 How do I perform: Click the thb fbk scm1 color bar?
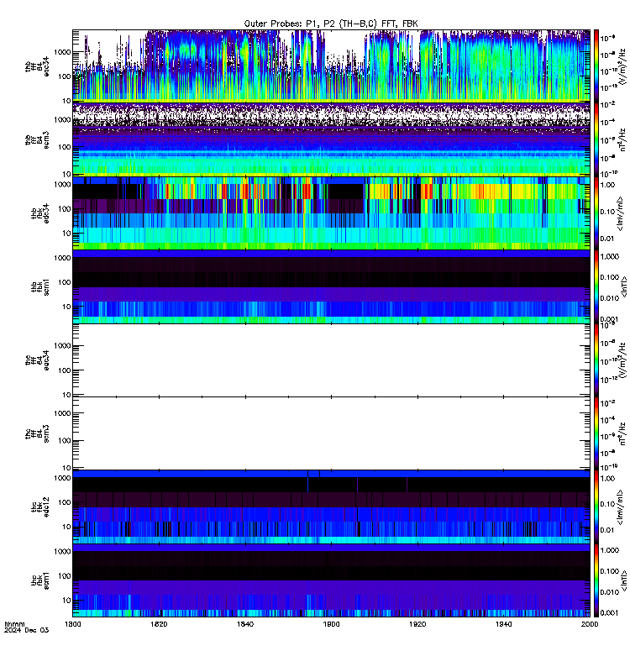coord(596,286)
